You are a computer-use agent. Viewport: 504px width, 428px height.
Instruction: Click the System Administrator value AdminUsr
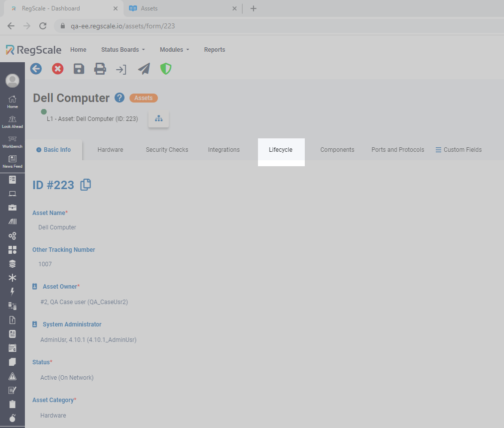point(88,339)
